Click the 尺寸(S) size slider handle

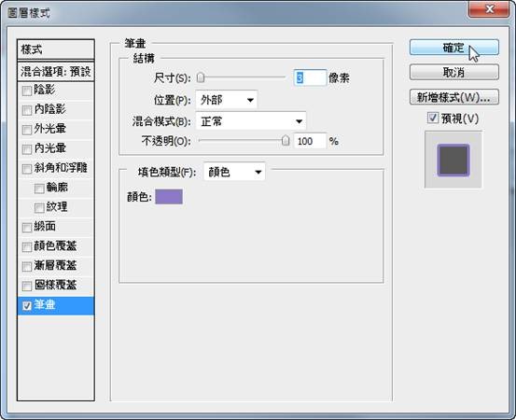(201, 78)
